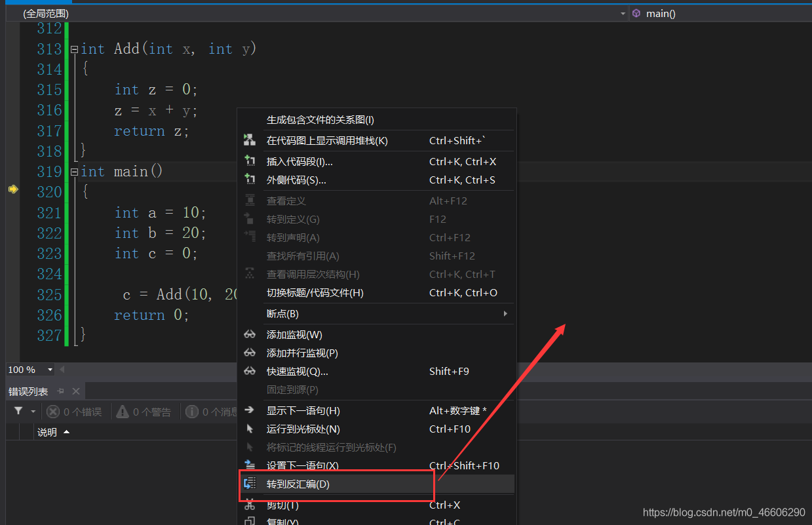Click the editor horizontal scrollbar left arrow
The image size is (812, 525).
point(62,370)
